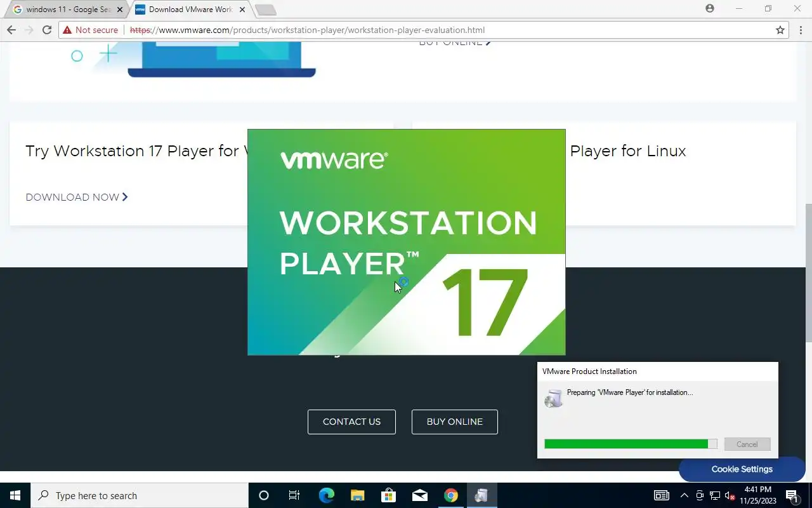Click the meet now tray icon
The height and width of the screenshot is (508, 812).
pyautogui.click(x=700, y=495)
